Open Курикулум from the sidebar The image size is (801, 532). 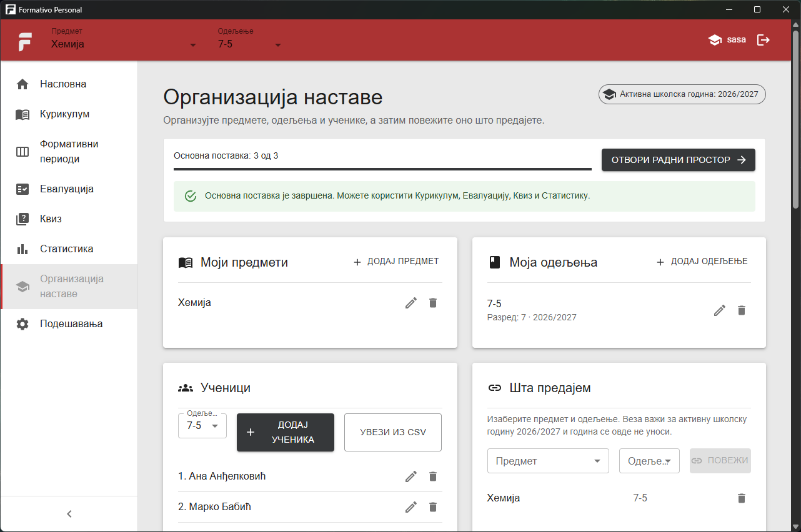click(x=69, y=114)
